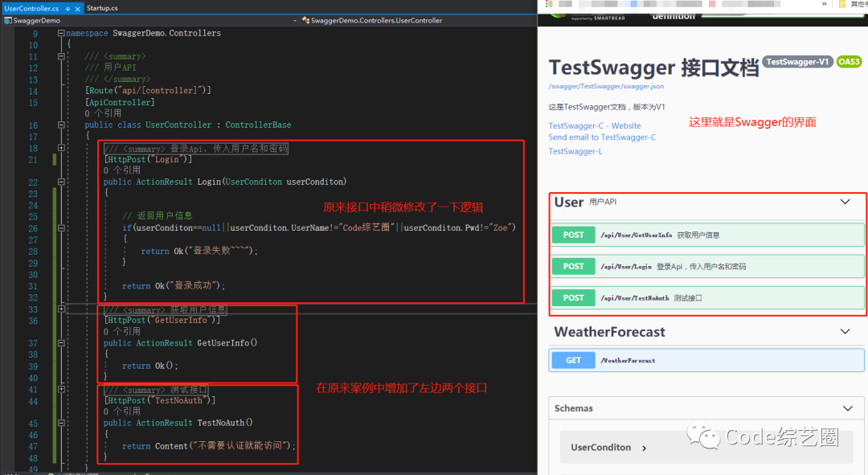The height and width of the screenshot is (475, 868).
Task: Open the TestSwagger-C - Website link
Action: [x=594, y=126]
